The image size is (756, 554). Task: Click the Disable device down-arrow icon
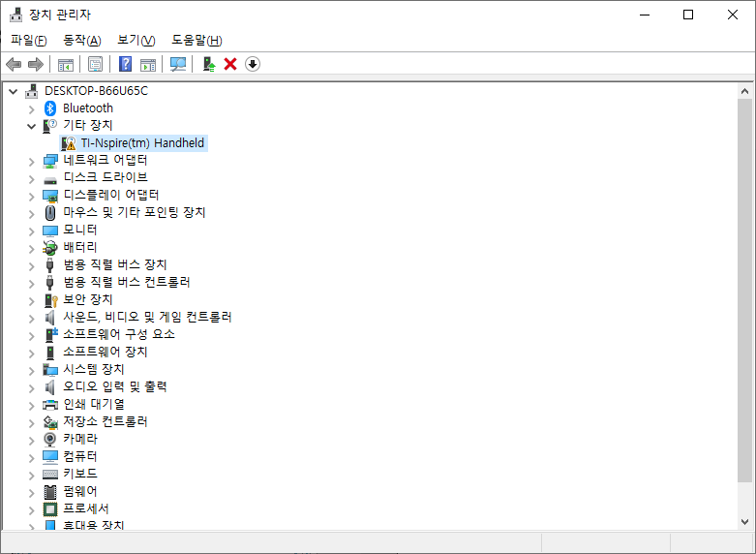[253, 64]
